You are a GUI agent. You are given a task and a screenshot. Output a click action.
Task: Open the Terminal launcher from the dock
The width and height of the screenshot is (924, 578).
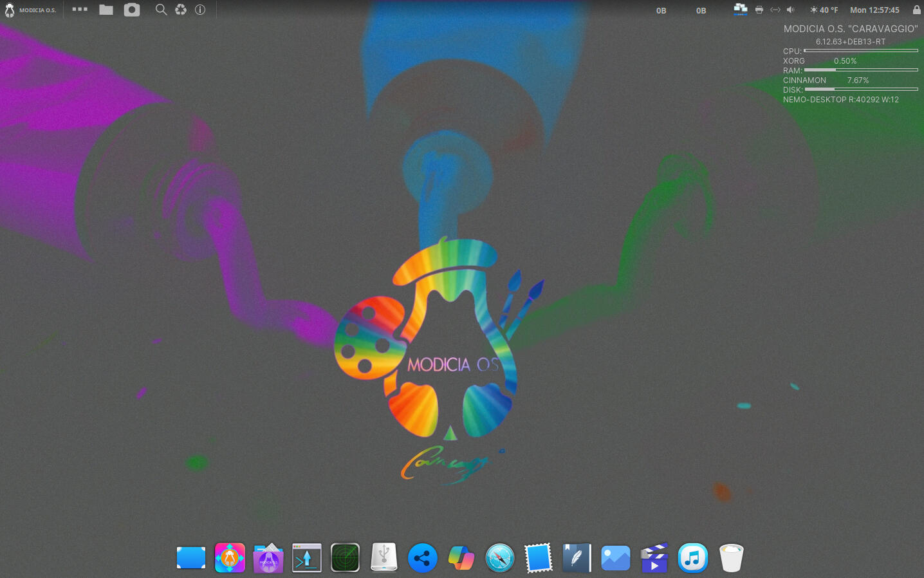307,557
